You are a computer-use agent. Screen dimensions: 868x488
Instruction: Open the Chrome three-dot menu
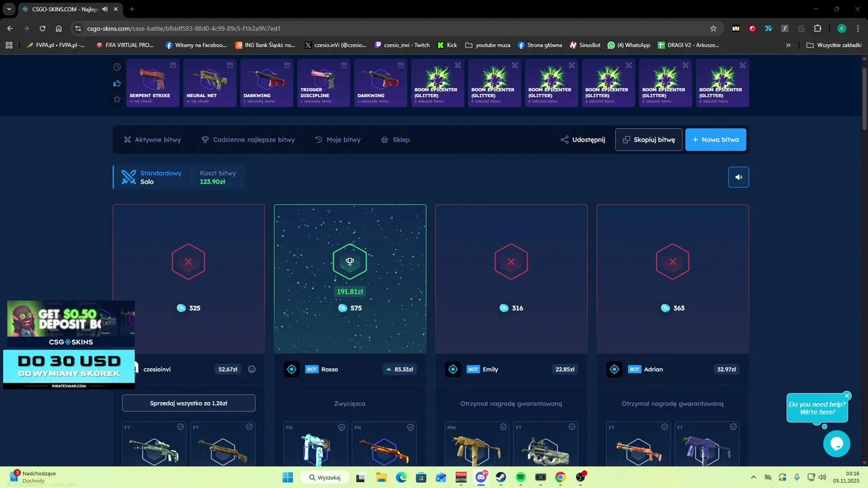coord(858,28)
